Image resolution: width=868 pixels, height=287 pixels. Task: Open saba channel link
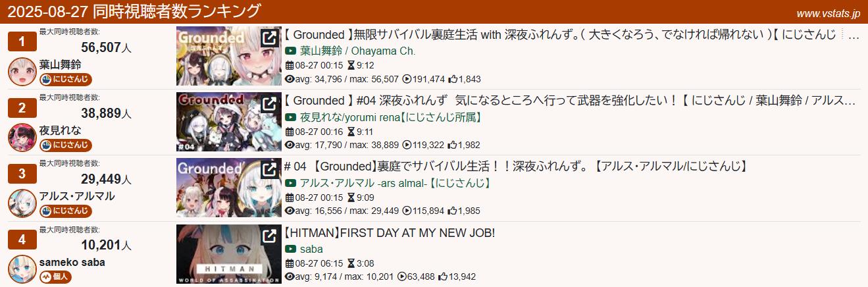click(311, 249)
